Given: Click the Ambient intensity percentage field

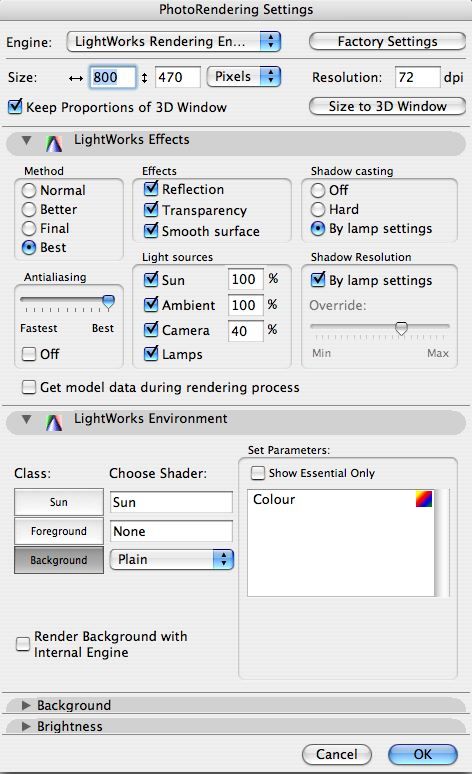Looking at the screenshot, I should [x=245, y=305].
